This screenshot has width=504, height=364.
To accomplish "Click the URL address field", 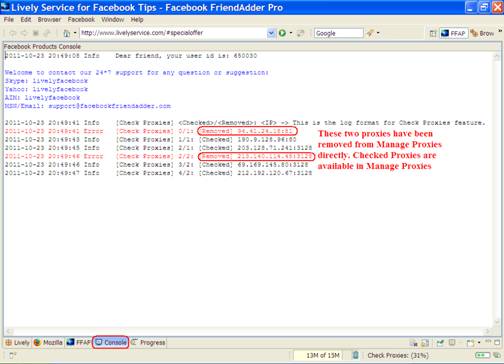I will 173,33.
